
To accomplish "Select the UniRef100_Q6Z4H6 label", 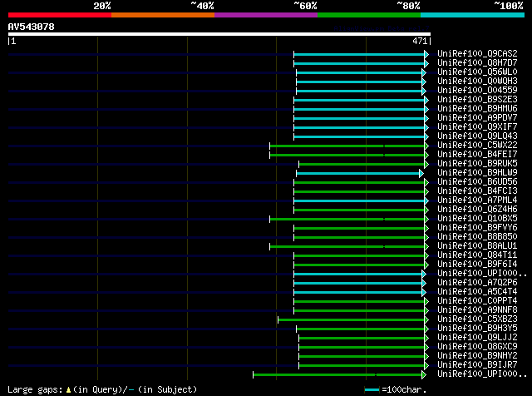I will (477, 209).
